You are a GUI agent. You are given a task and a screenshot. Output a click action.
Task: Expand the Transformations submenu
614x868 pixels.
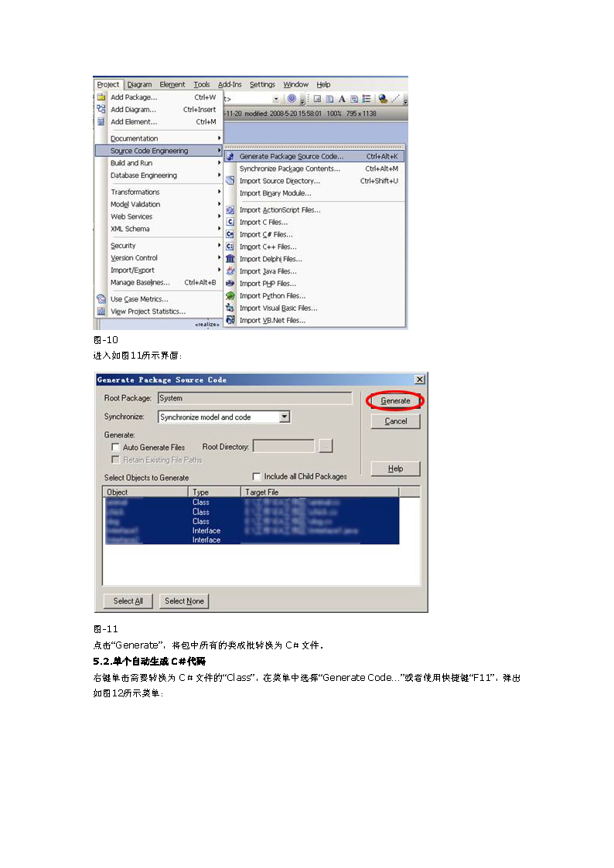[159, 192]
